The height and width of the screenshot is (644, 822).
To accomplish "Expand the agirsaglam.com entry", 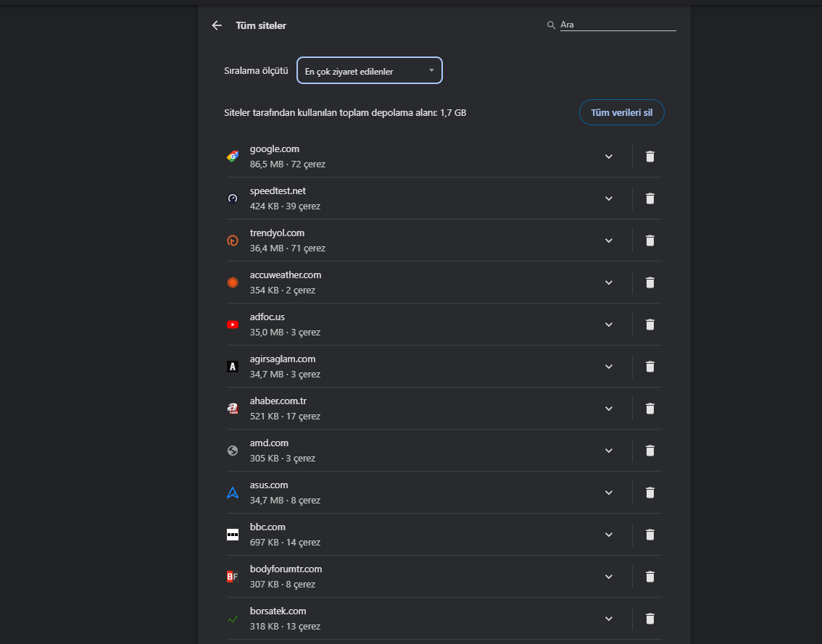I will 609,367.
